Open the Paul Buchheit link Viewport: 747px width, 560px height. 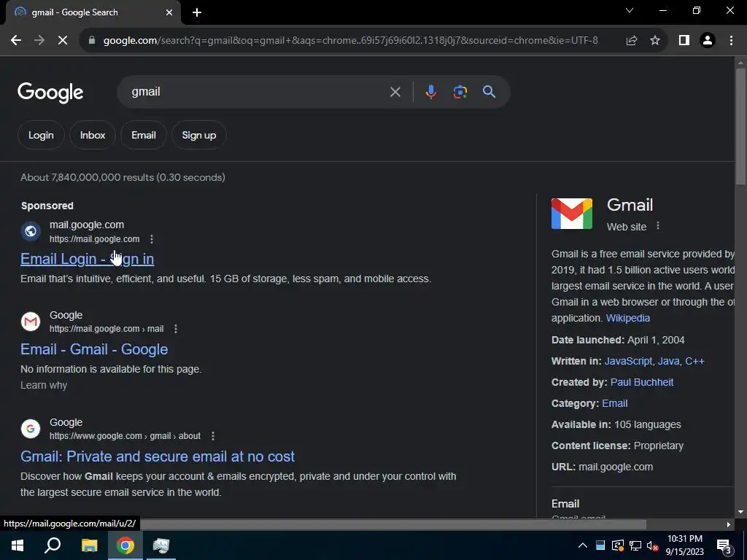click(642, 382)
